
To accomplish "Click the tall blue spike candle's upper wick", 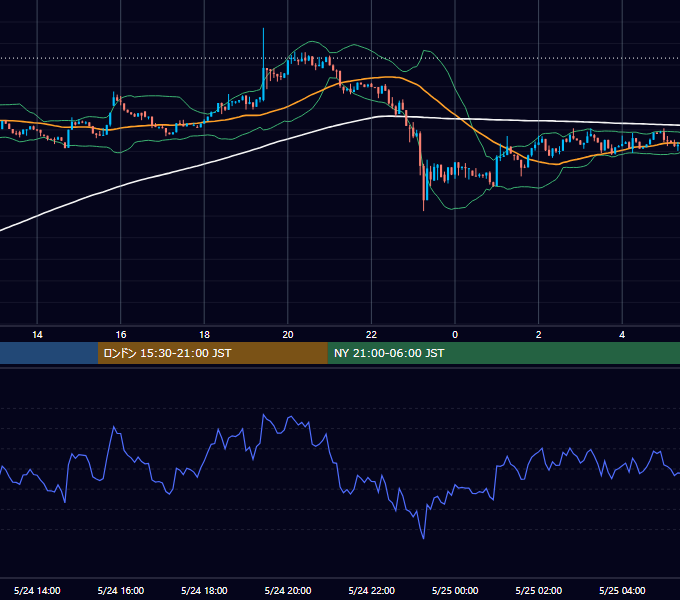I will pos(263,48).
